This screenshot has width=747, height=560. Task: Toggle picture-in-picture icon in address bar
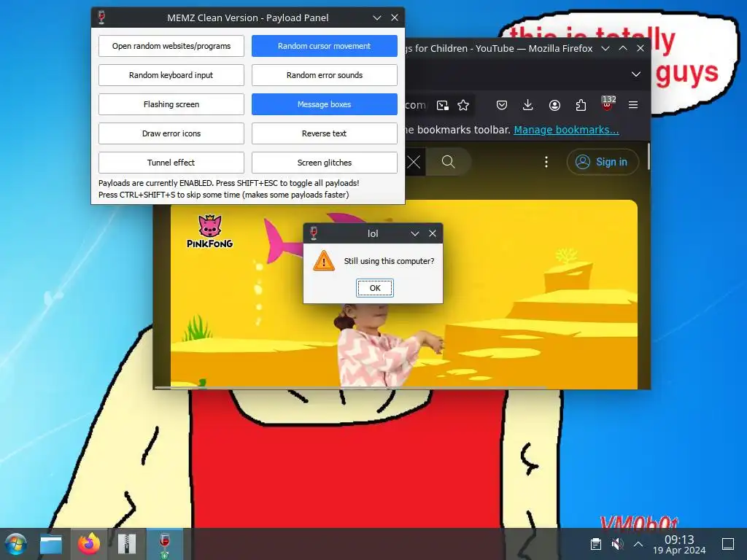pos(443,105)
